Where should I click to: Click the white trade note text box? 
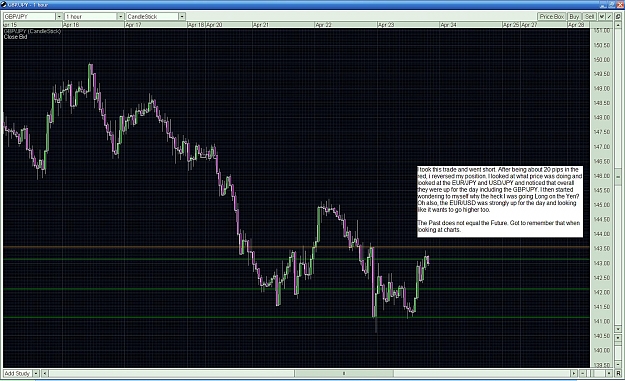click(x=500, y=202)
